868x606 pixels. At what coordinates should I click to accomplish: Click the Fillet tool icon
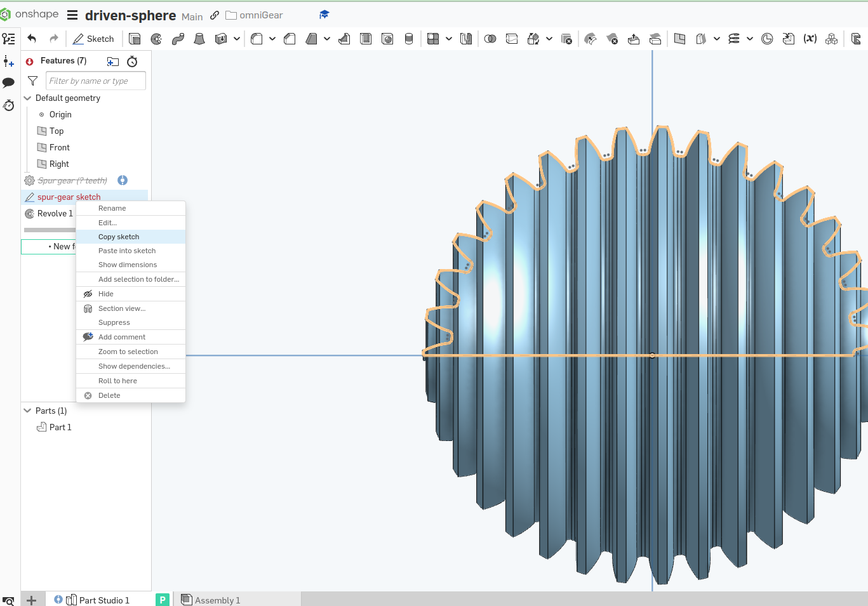(x=257, y=39)
